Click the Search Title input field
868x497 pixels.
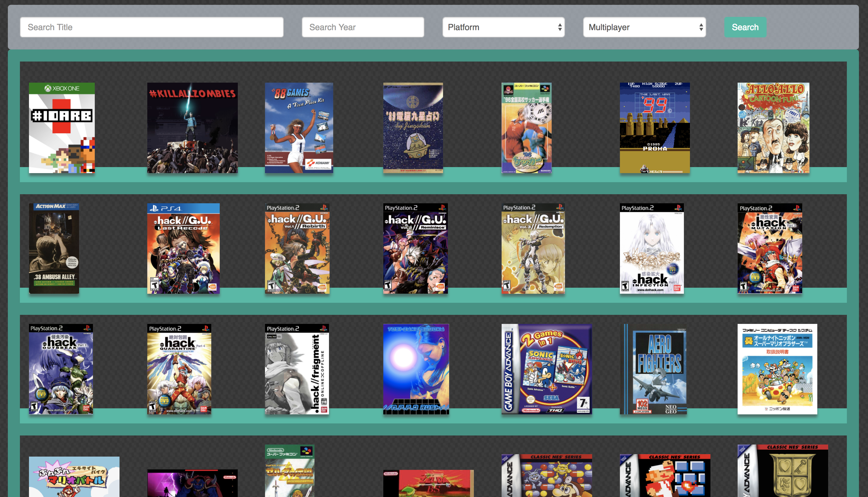click(151, 27)
